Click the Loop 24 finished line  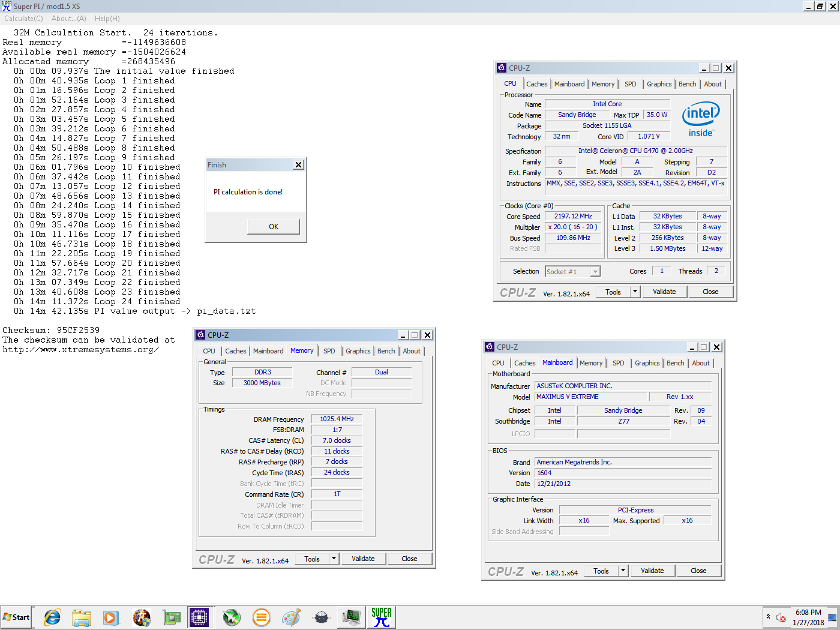tap(97, 302)
